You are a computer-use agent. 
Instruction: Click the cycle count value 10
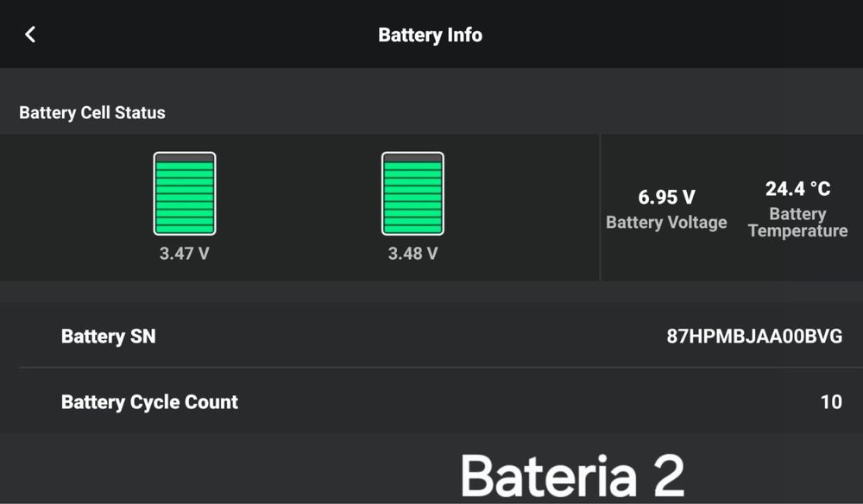830,402
